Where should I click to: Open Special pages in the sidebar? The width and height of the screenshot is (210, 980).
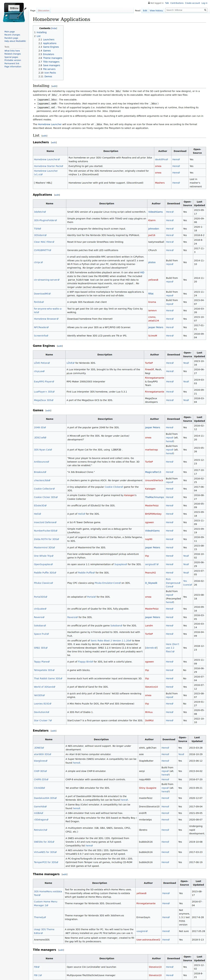[11, 57]
